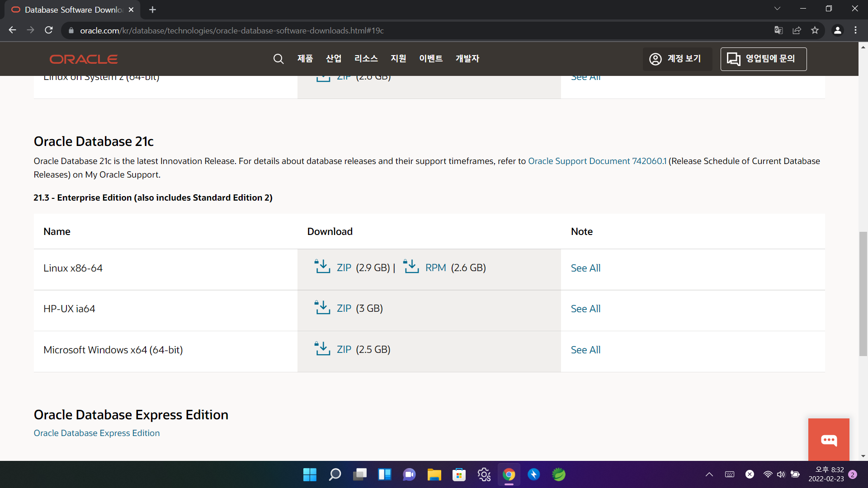Open File Explorer from the taskbar
The height and width of the screenshot is (488, 868).
[x=434, y=474]
